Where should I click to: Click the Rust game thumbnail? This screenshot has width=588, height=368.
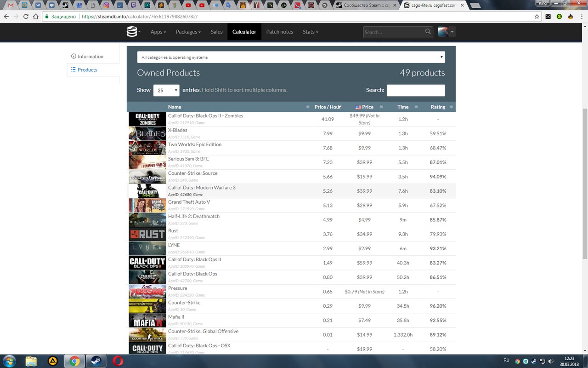147,234
